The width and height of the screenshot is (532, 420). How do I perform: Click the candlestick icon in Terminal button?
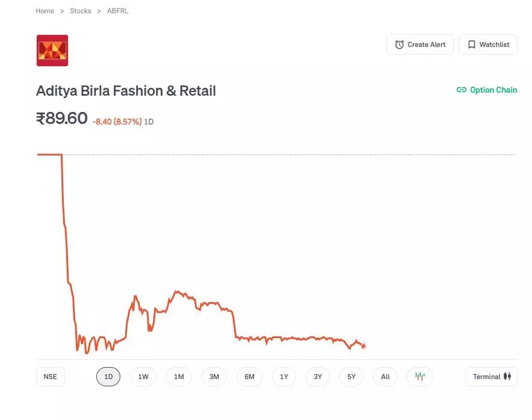tap(507, 377)
